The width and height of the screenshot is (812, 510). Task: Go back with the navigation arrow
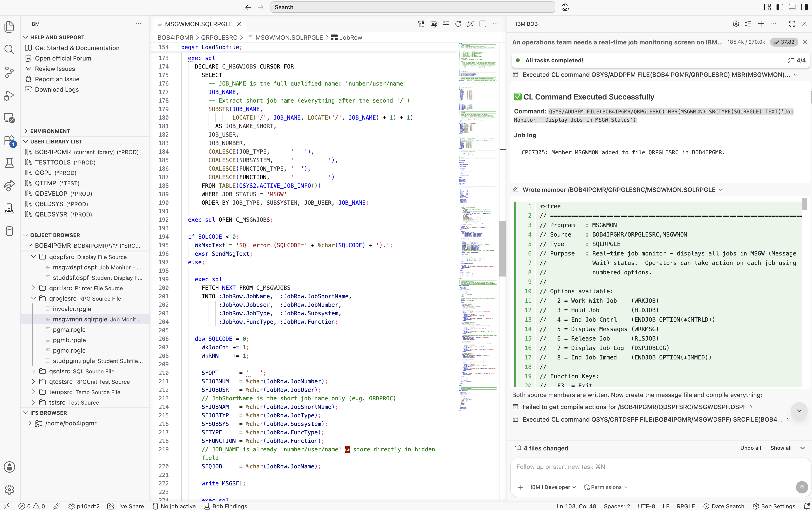(x=248, y=7)
